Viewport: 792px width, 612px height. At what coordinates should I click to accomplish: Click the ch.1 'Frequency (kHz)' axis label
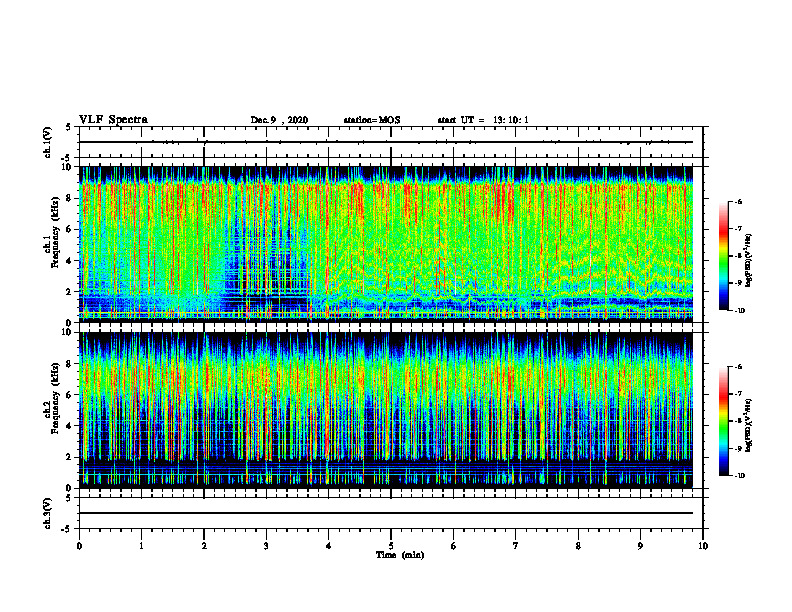click(x=55, y=233)
